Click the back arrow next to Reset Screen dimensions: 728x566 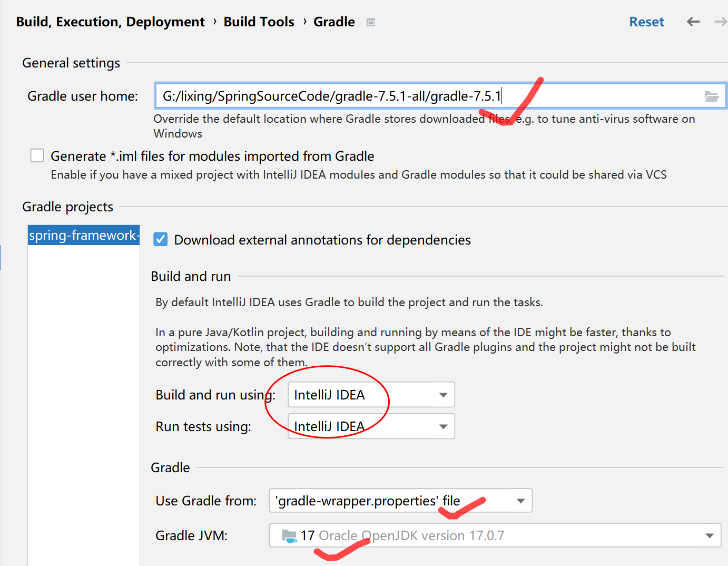[x=693, y=22]
